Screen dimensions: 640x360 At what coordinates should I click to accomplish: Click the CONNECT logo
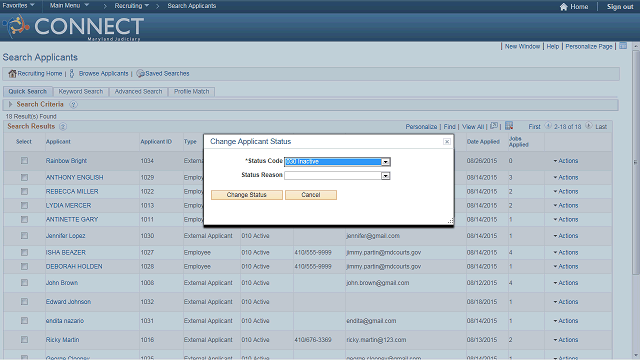[x=73, y=27]
